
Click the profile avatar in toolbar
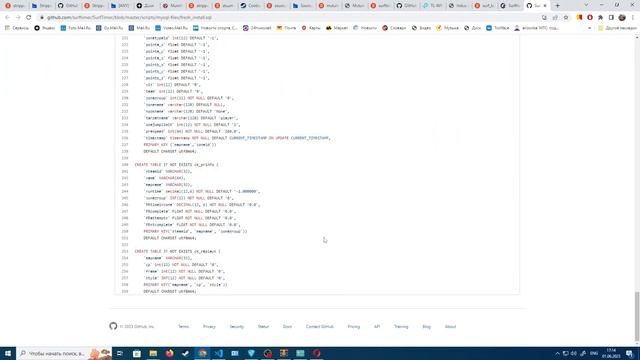pos(622,18)
